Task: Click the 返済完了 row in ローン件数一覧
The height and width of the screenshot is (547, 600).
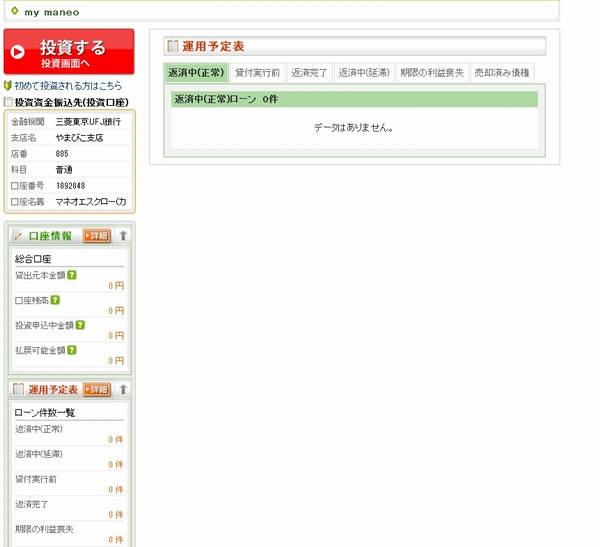Action: 69,509
